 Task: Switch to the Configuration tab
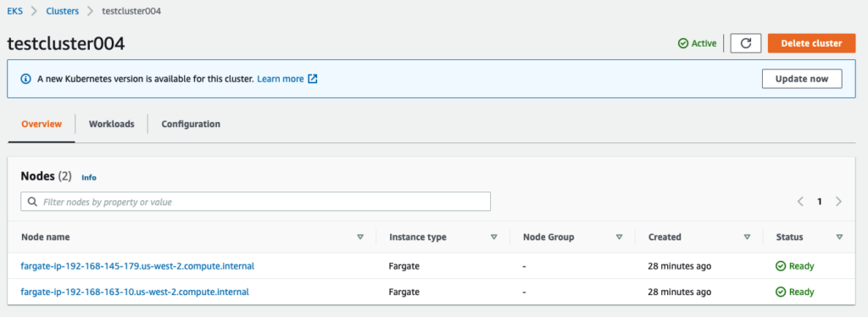191,124
